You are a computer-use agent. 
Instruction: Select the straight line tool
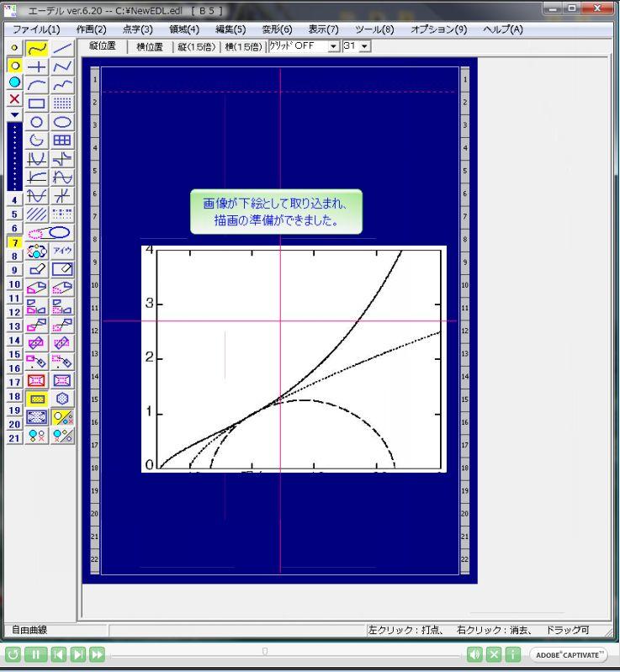click(x=62, y=49)
